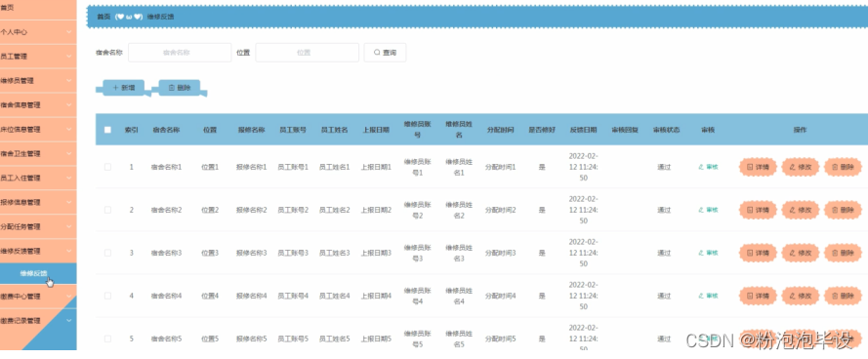Screen dimensions: 868x359
Task: Click cell 上报日期5 in the table
Action: click(376, 339)
